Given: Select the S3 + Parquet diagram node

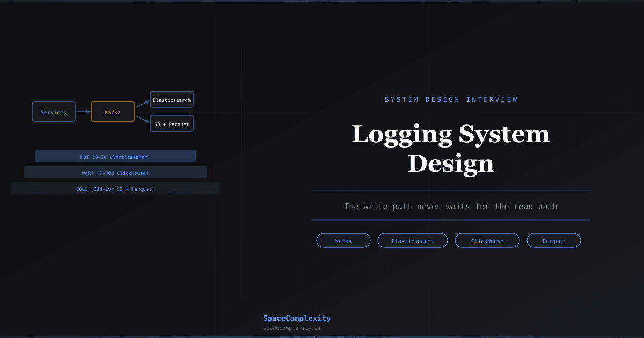Looking at the screenshot, I should click(x=172, y=123).
